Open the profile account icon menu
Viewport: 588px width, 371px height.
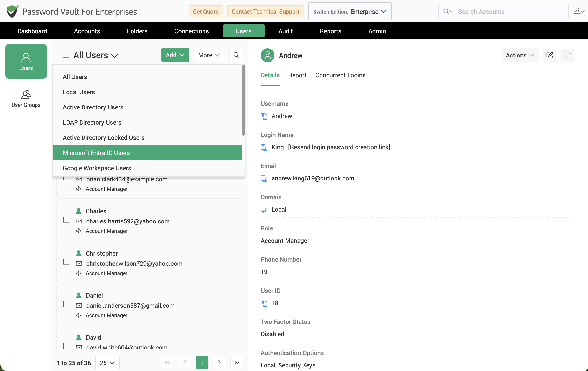click(579, 11)
